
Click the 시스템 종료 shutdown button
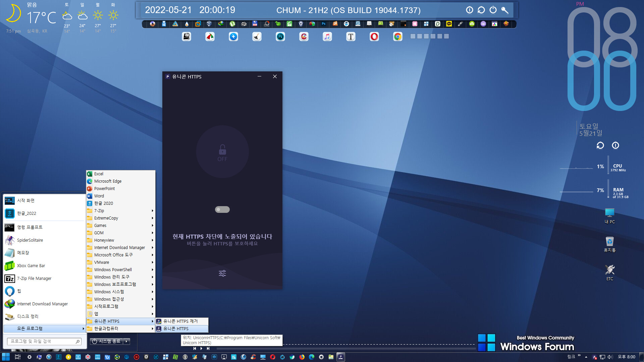pos(107,341)
